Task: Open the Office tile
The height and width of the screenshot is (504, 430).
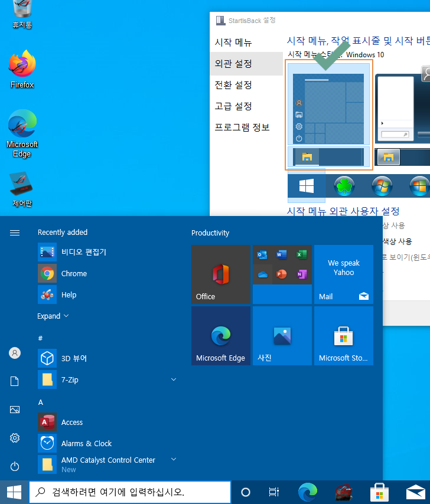Action: tap(221, 274)
